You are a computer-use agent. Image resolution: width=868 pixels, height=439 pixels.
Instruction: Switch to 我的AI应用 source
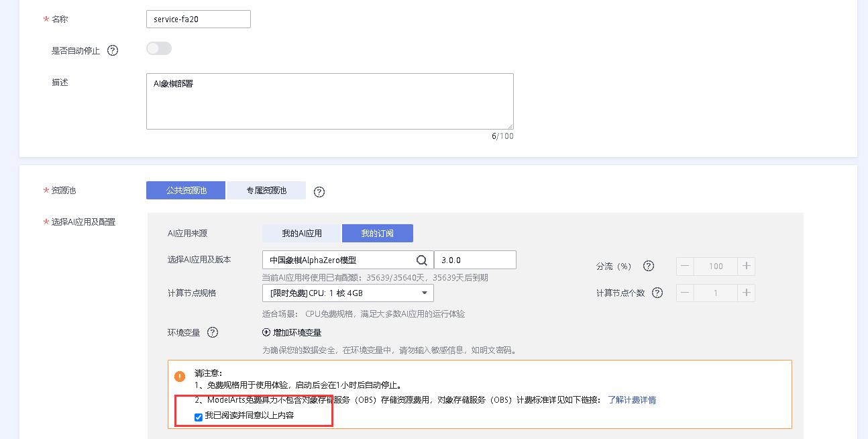302,233
